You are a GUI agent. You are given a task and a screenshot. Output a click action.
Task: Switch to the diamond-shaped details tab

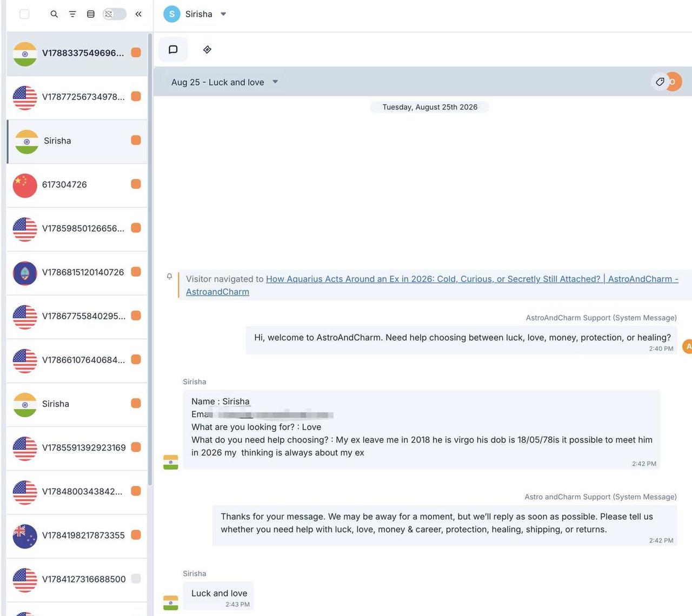point(207,50)
